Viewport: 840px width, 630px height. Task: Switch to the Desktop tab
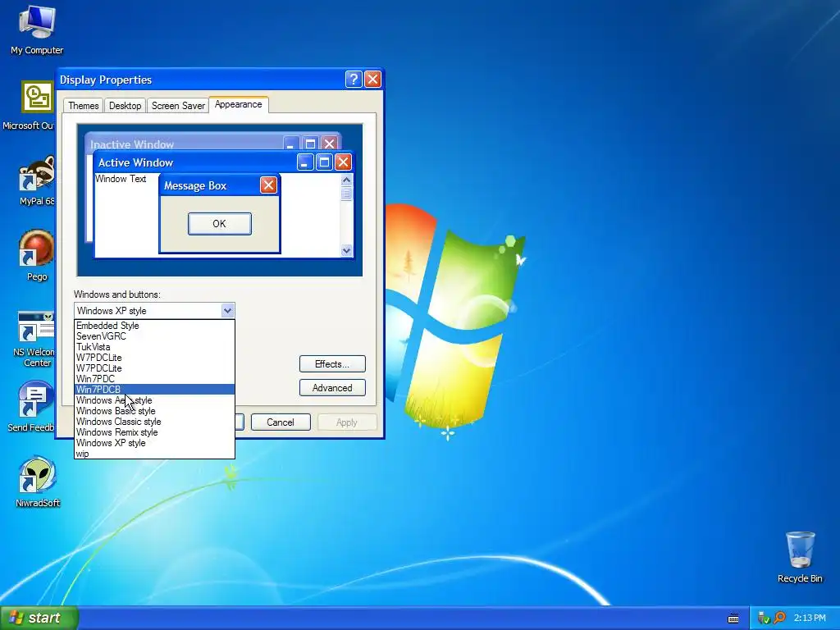coord(125,106)
